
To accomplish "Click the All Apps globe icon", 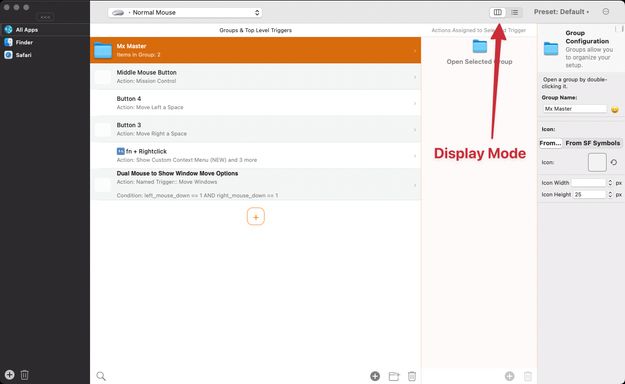I will point(8,30).
